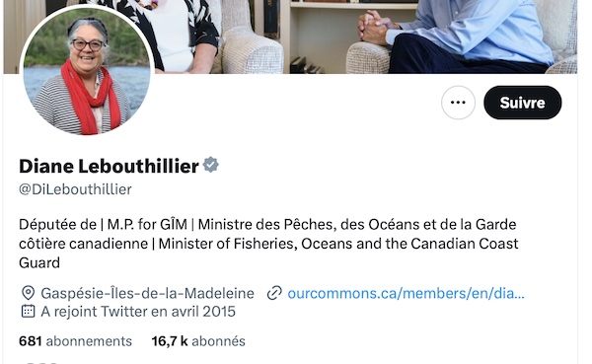Click the @DiLebouthillier handle

[75, 189]
